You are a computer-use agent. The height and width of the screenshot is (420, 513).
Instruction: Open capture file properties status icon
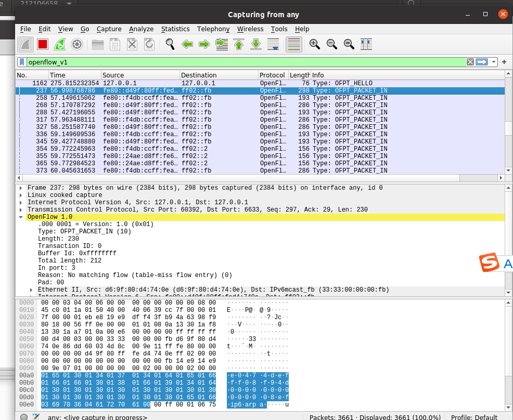coord(36,417)
